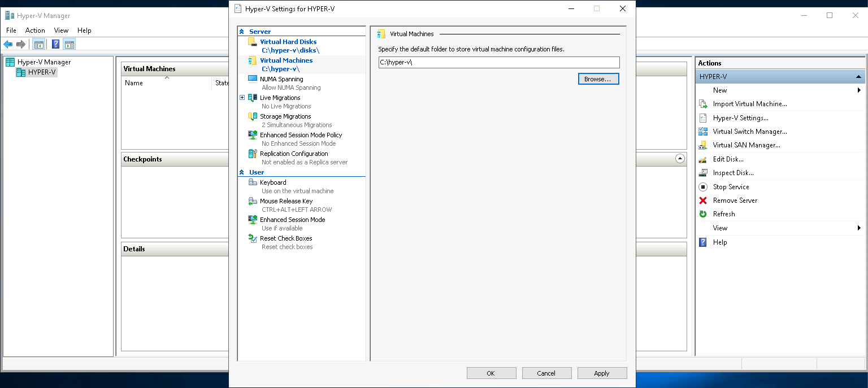868x388 pixels.
Task: Expand the Live Migrations tree node
Action: click(242, 98)
